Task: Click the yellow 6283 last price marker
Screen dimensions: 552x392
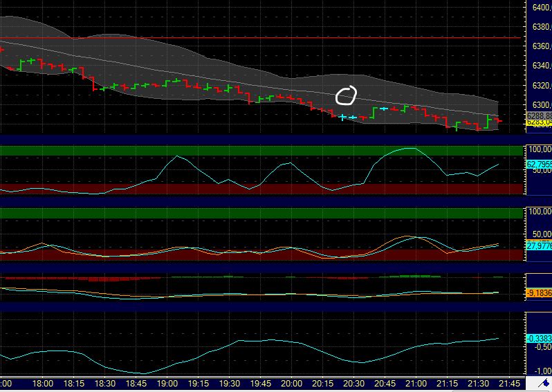Action: (539, 122)
